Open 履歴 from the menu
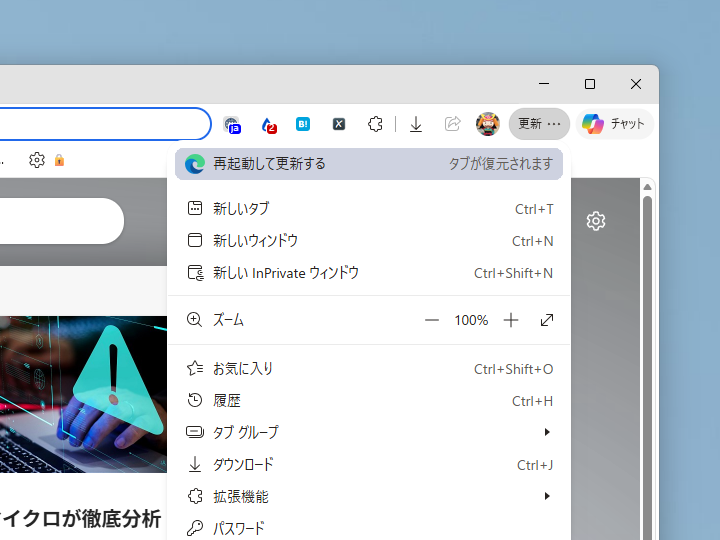The image size is (720, 540). 369,401
